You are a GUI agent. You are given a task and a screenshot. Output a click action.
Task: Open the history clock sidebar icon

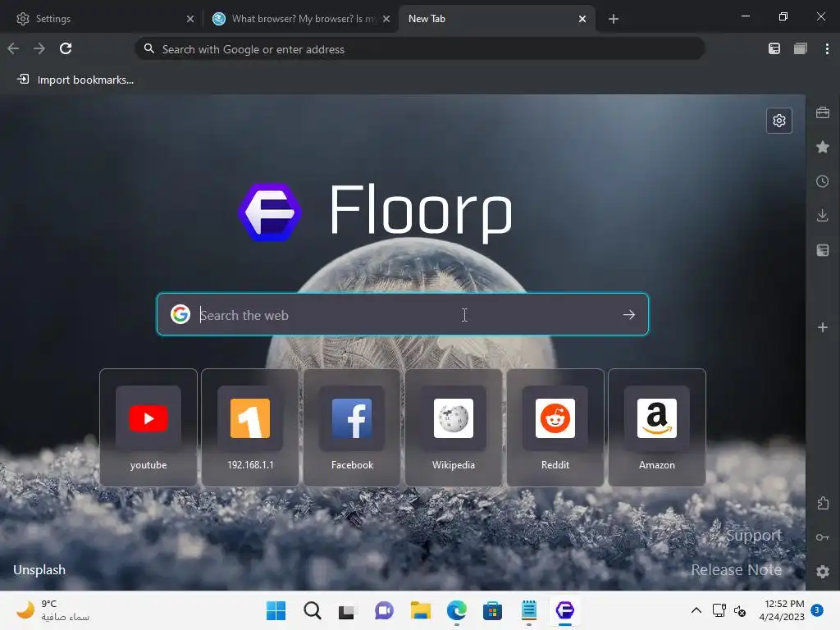[x=823, y=181]
